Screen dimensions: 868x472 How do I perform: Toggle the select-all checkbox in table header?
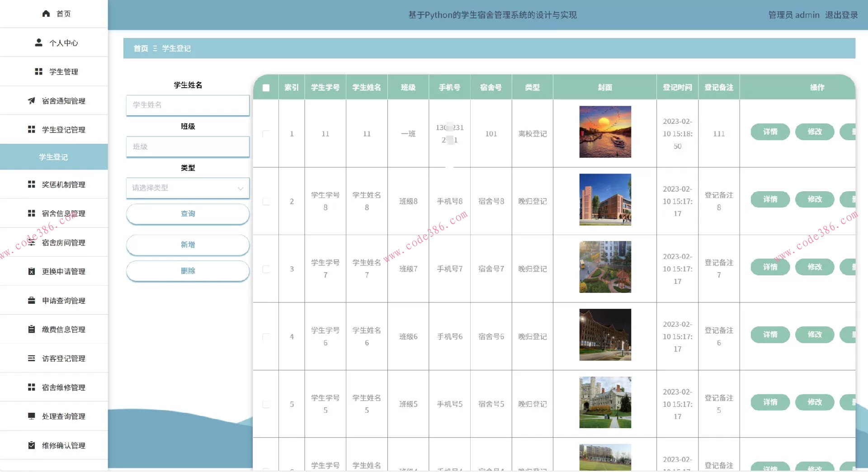click(x=266, y=88)
